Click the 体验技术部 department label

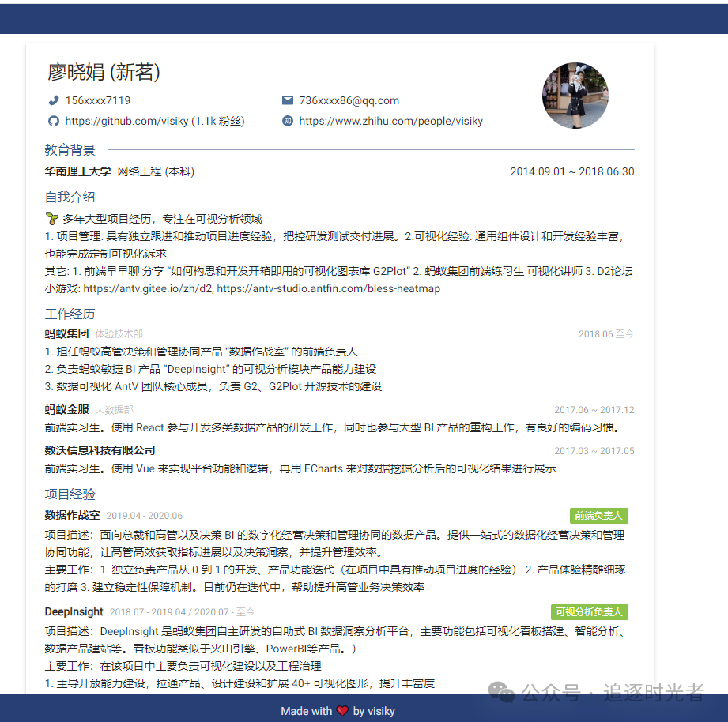point(118,333)
